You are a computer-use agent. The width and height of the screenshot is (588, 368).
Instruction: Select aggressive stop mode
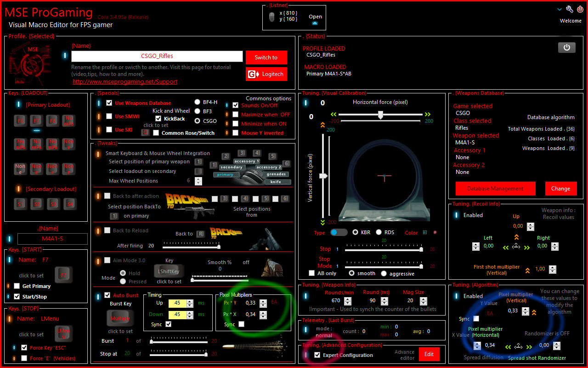(384, 273)
